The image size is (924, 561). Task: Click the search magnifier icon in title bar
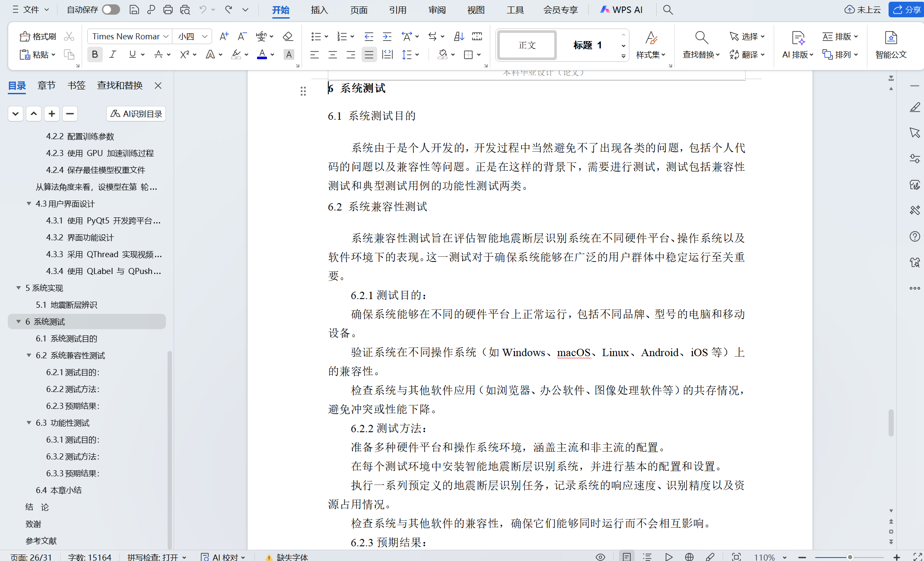click(668, 10)
